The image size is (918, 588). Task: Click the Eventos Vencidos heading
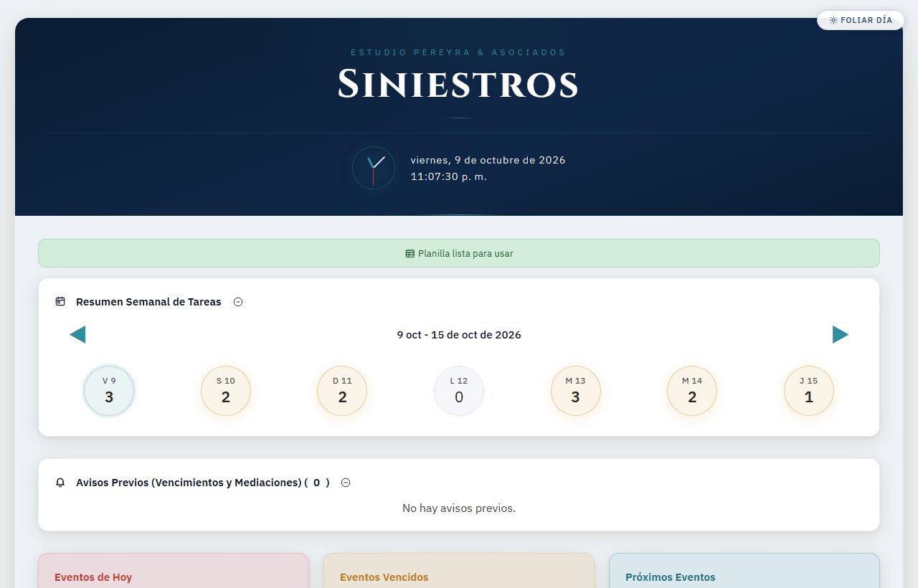tap(384, 577)
